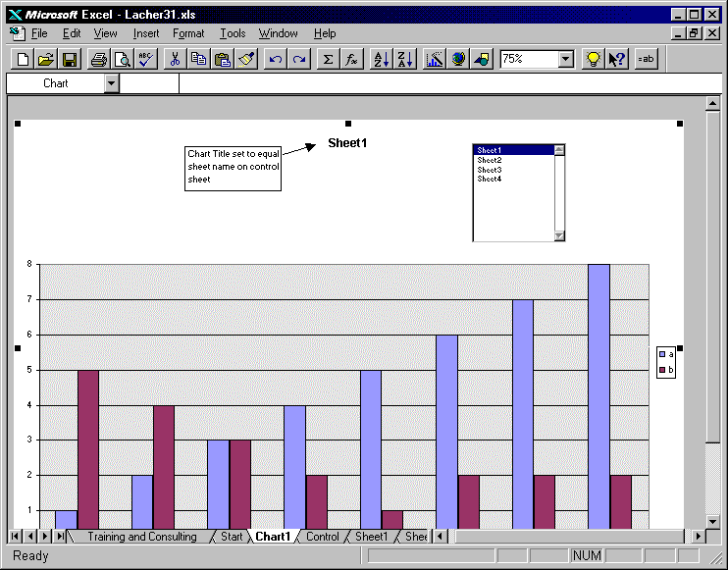Open Print Preview icon
Viewport: 728px width, 570px height.
[123, 60]
